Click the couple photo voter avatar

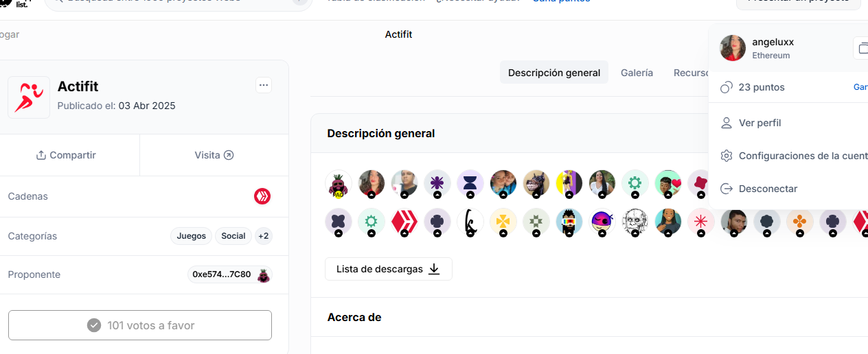click(503, 184)
